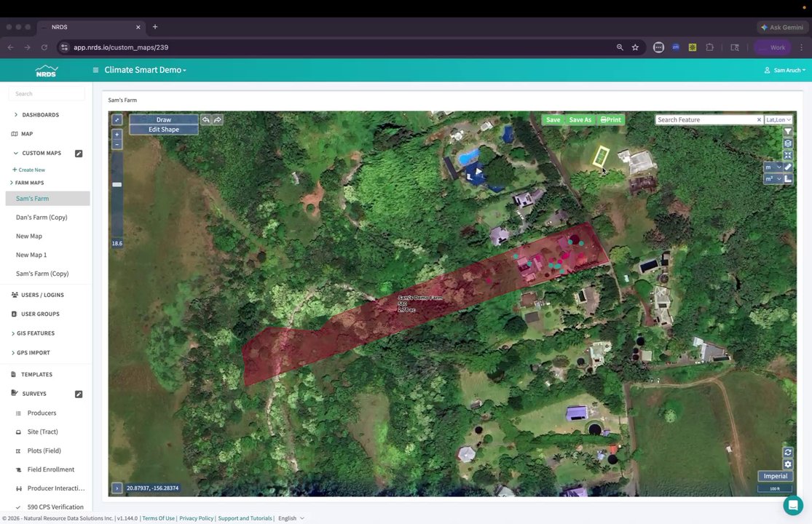Open the chat support bubble
Image resolution: width=812 pixels, height=524 pixels.
793,505
